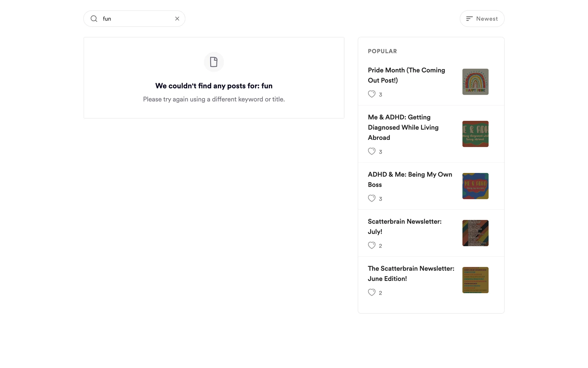Like the Getting Diagnosed While Living Abroad post
588x368 pixels.
(x=371, y=151)
